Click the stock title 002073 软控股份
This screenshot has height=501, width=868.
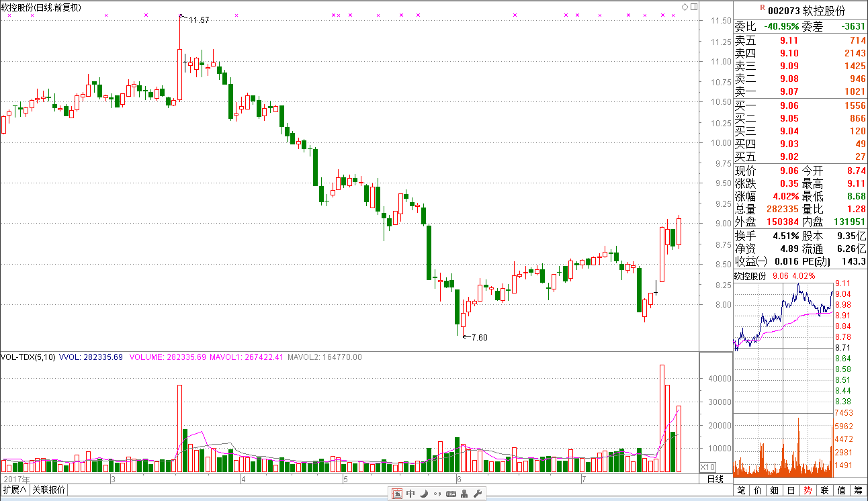(806, 11)
